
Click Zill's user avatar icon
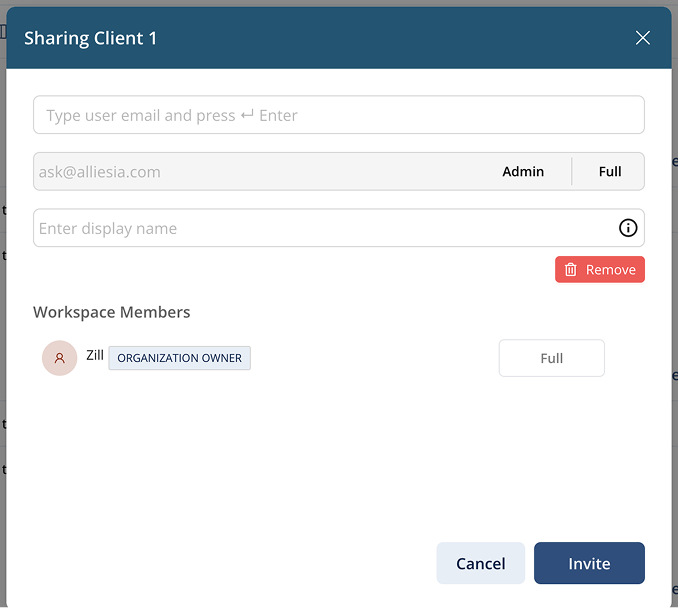pos(60,358)
